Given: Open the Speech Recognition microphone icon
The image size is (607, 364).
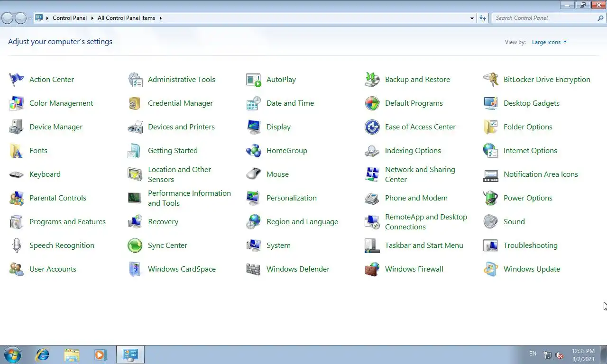Looking at the screenshot, I should tap(17, 246).
